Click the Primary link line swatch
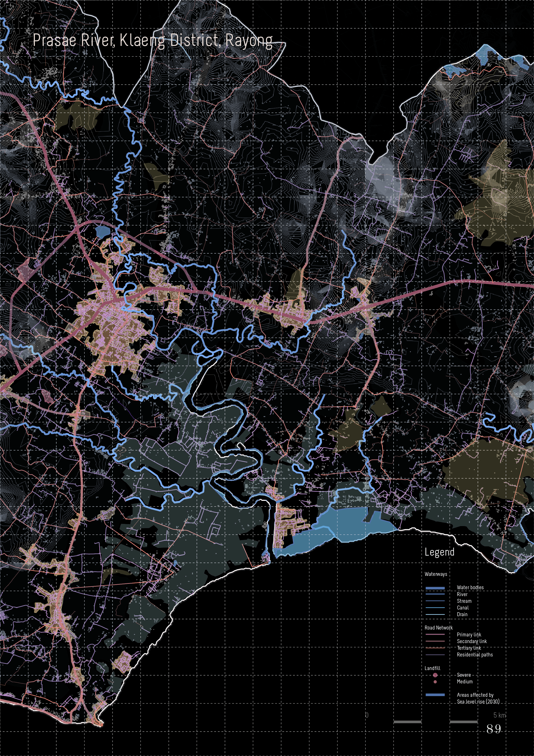 435,634
